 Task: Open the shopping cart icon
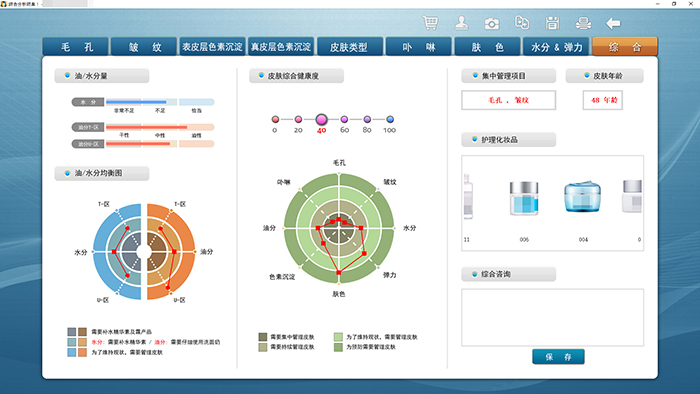tap(430, 23)
